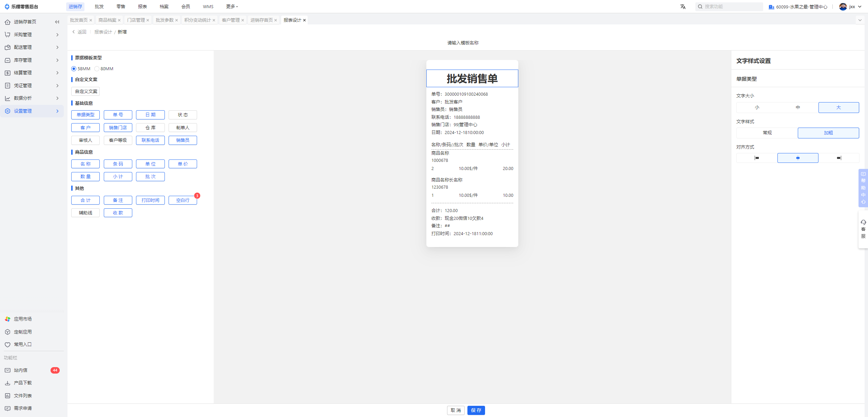The image size is (868, 417).
Task: Click the left-align text icon
Action: click(757, 158)
